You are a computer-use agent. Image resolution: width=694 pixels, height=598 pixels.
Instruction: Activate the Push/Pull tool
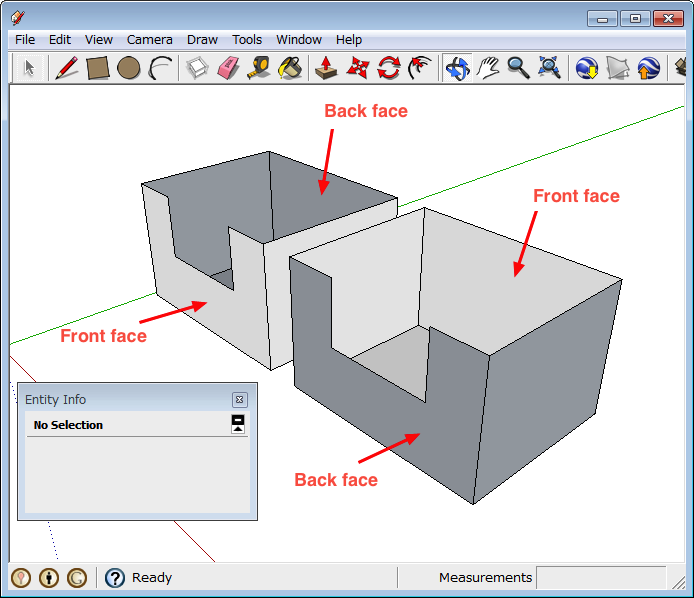(x=327, y=68)
